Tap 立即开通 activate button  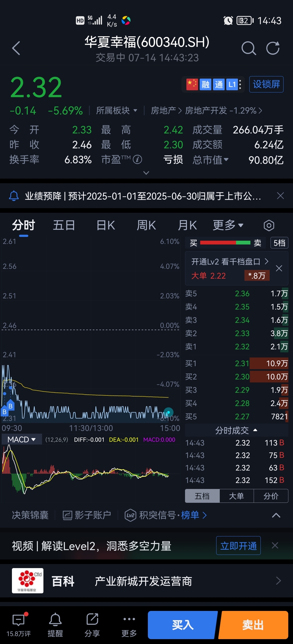[238, 546]
